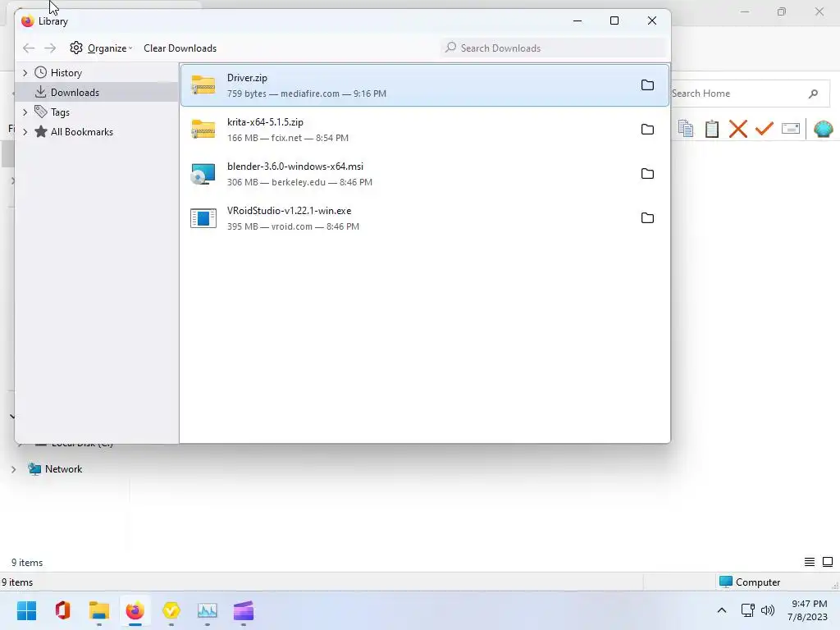Click Search Downloads input field
This screenshot has height=630, width=840.
click(x=554, y=48)
